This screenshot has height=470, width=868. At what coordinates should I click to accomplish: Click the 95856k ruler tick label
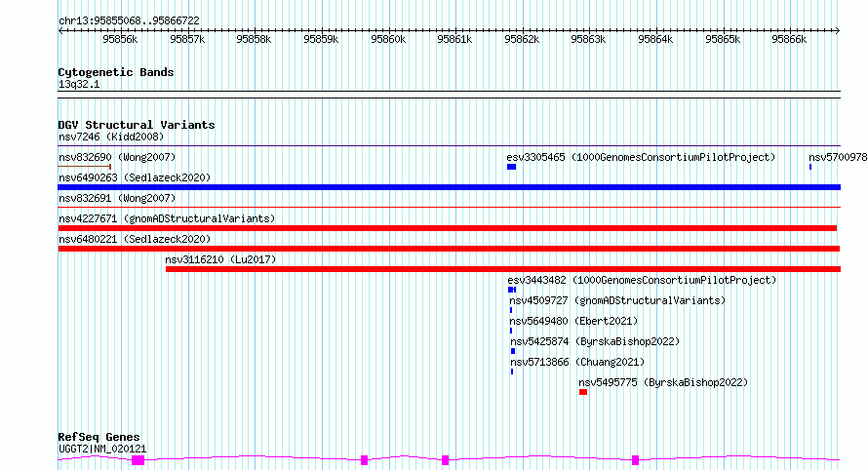point(120,39)
